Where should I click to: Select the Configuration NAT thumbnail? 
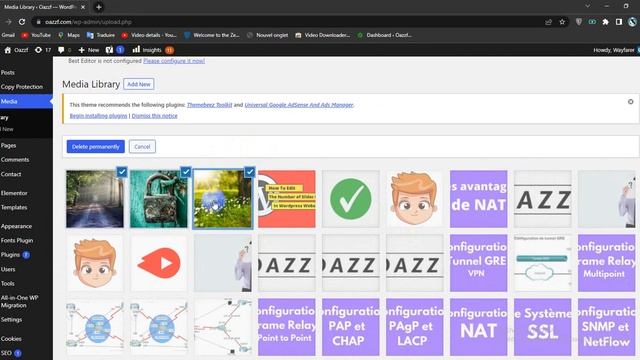coord(478,327)
